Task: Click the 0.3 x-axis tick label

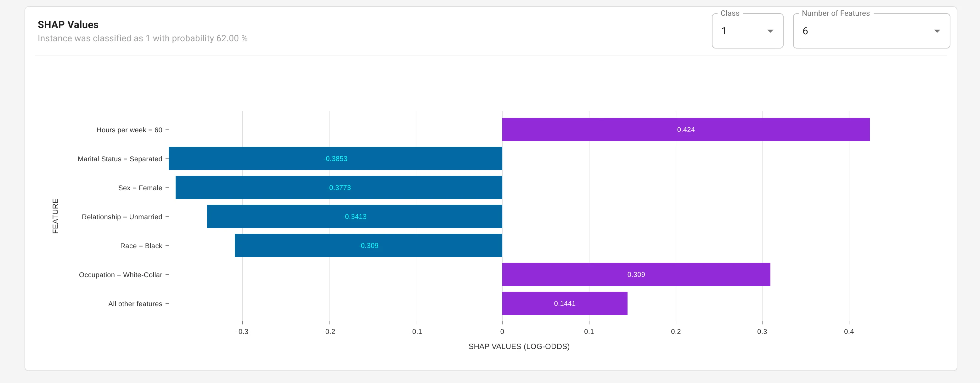Action: point(762,332)
